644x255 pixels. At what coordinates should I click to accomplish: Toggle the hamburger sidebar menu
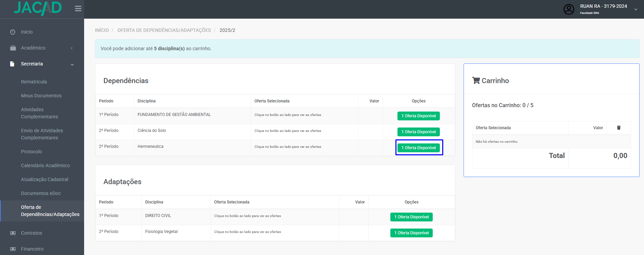78,8
